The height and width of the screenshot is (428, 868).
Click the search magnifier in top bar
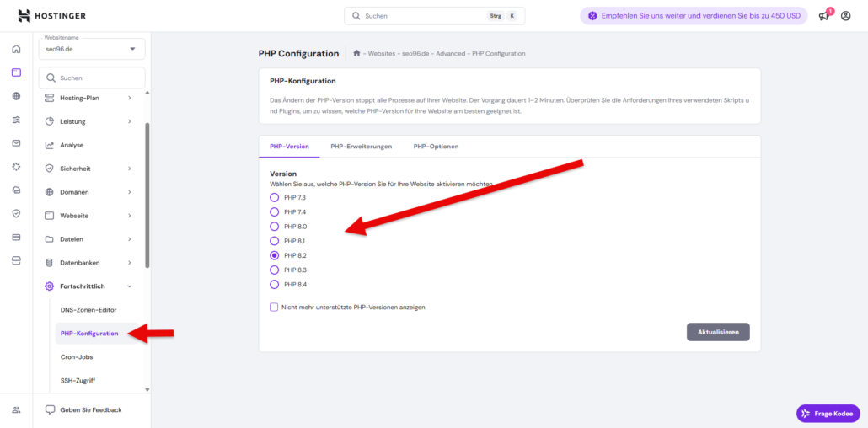tap(356, 16)
